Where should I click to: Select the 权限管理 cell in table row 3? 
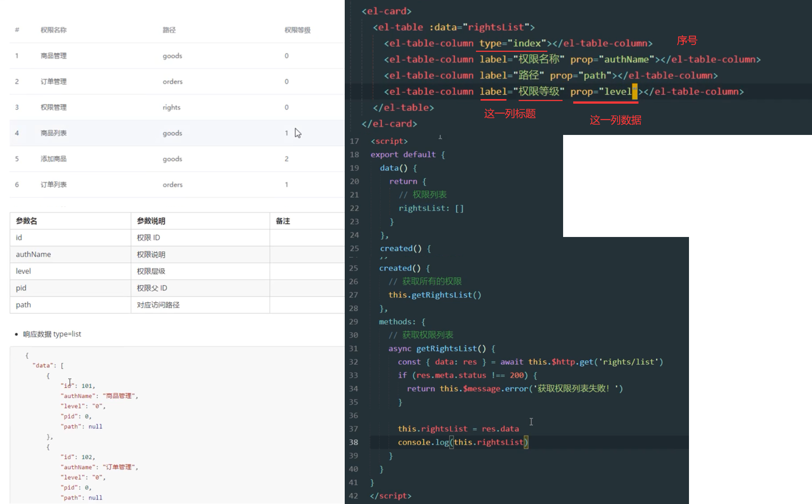coord(53,107)
